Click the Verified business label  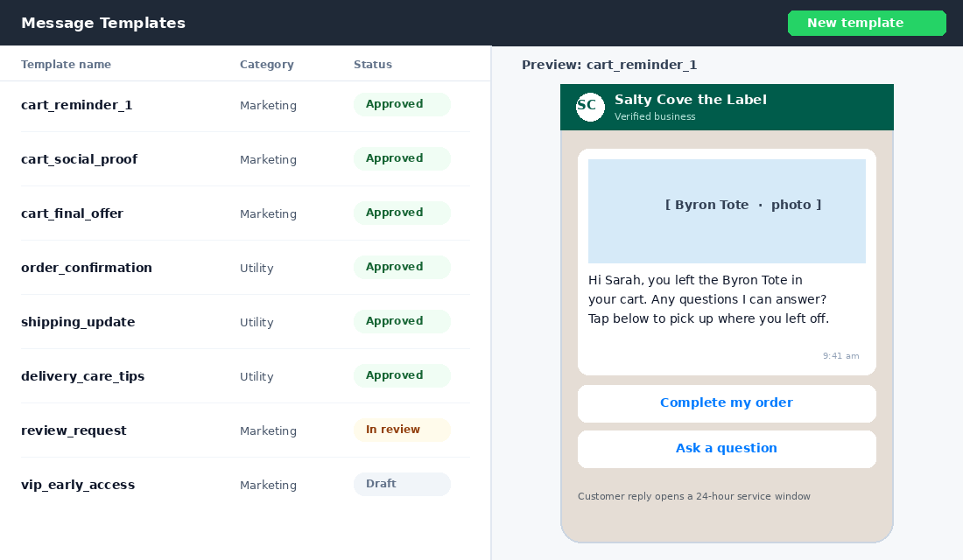[655, 116]
